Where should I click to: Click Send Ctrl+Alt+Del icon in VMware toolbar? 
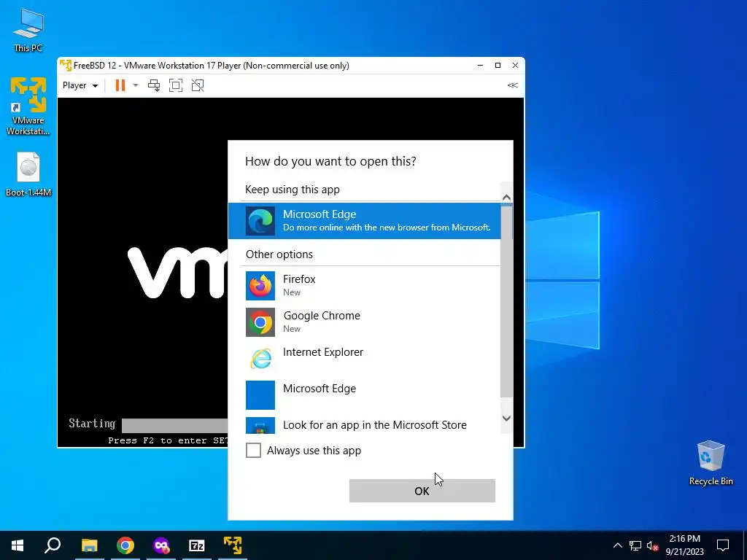pyautogui.click(x=154, y=85)
